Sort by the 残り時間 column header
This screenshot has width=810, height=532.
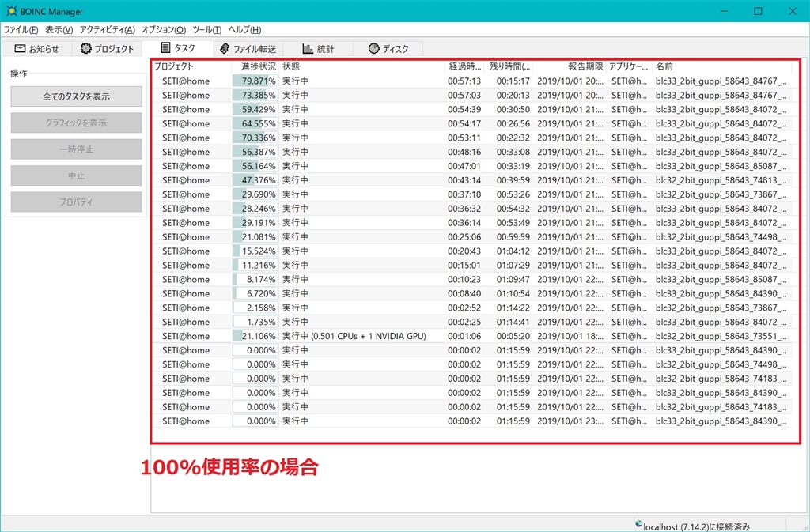(x=509, y=66)
